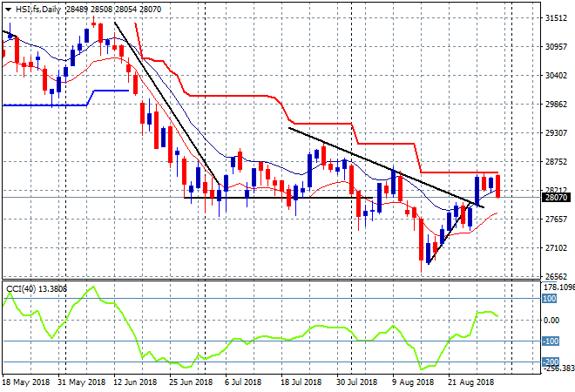Click the 6 Jul 2018 date label
Viewport: 575px width, 392px height.
point(243,382)
